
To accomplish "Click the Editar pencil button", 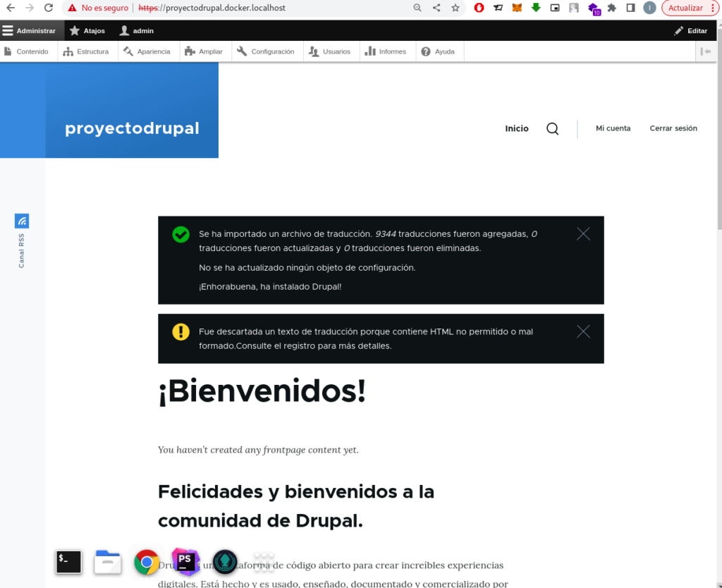I will click(x=691, y=31).
